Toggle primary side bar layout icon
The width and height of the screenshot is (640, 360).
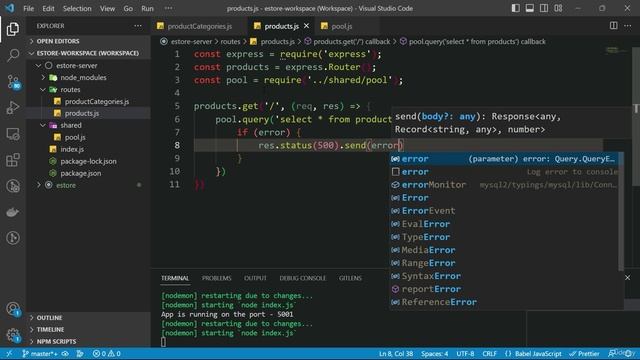pyautogui.click(x=516, y=8)
